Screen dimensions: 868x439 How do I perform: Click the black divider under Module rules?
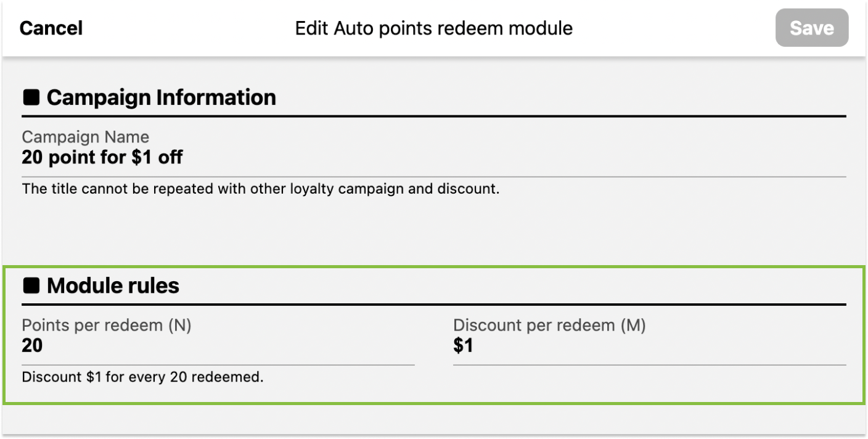(433, 305)
